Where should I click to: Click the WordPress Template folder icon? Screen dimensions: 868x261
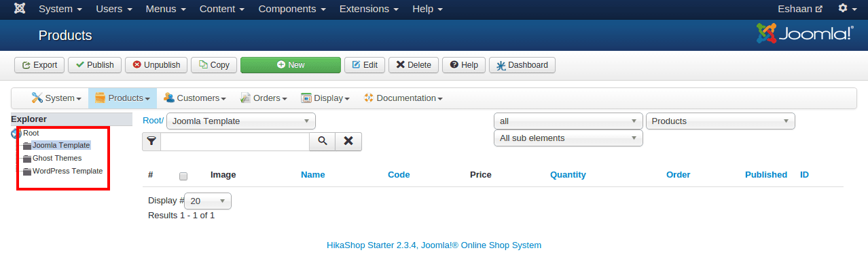(x=27, y=172)
